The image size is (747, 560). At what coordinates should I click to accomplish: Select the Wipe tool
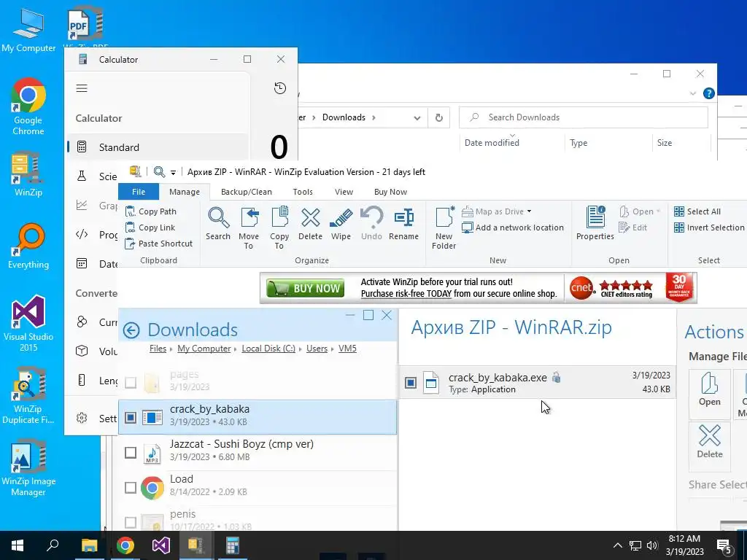[x=341, y=224]
